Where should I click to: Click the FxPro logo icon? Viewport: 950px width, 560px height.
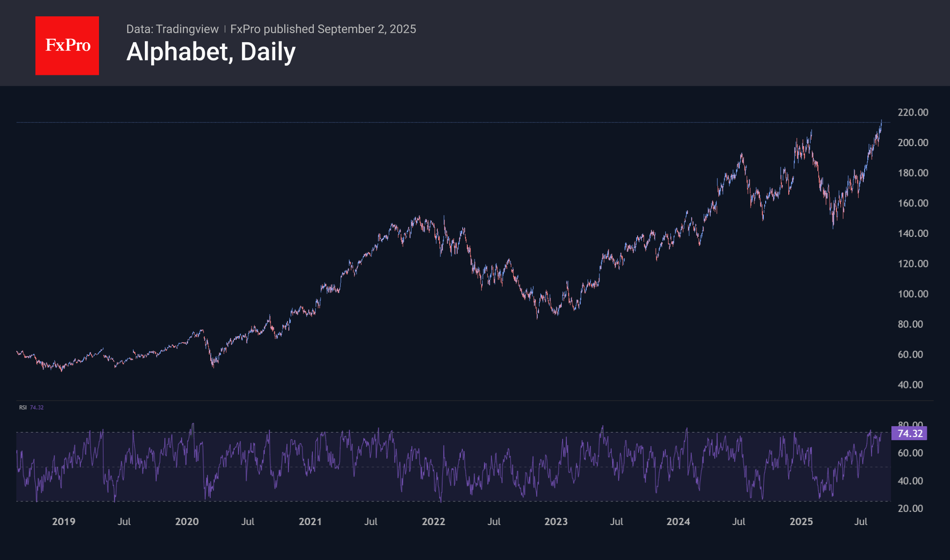pos(67,45)
